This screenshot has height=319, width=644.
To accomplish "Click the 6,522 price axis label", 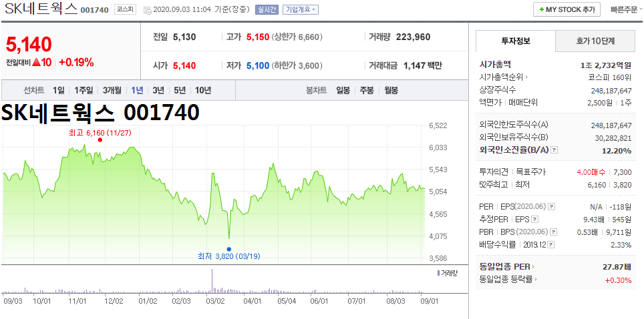I will click(x=438, y=125).
